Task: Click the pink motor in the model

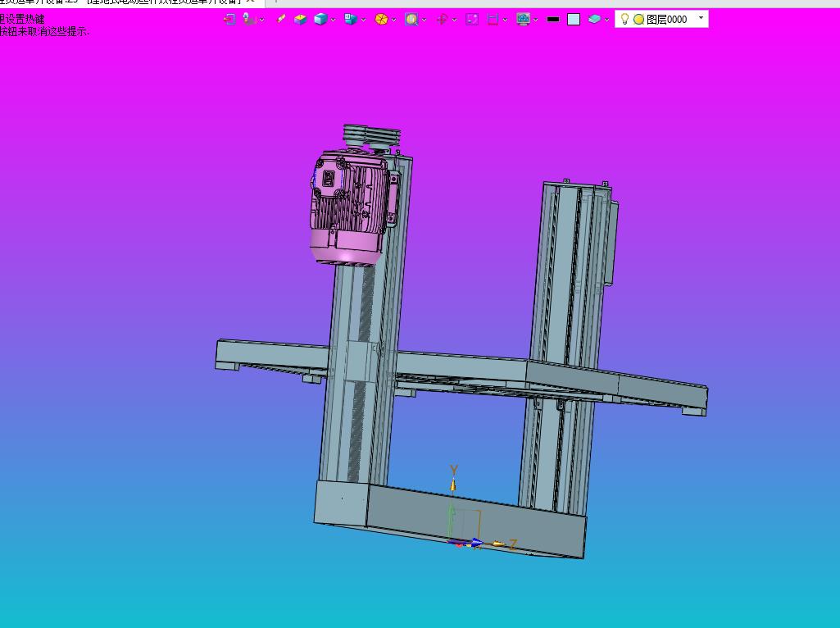Action: tap(349, 209)
